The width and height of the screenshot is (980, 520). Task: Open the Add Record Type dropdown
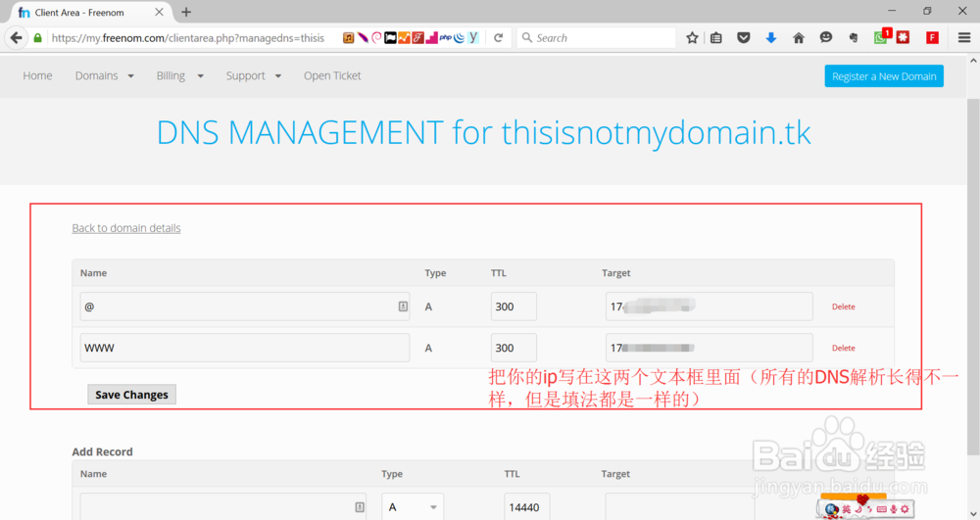pos(413,507)
